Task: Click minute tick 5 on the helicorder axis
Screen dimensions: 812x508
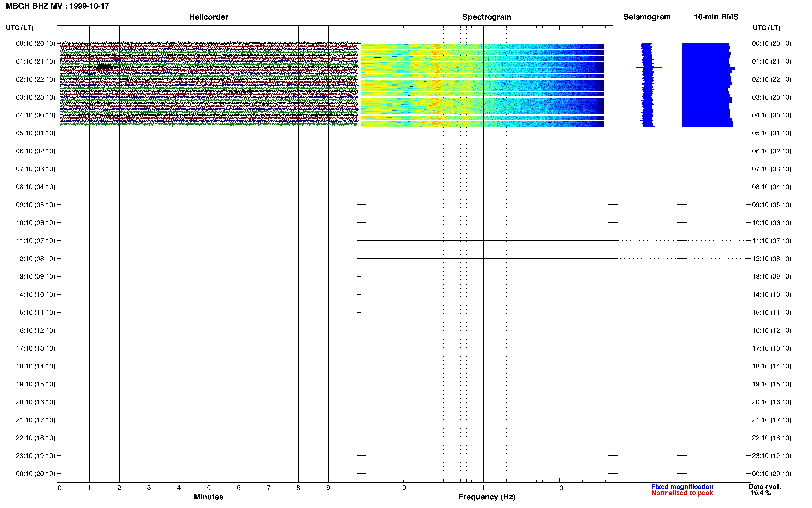Action: (209, 487)
